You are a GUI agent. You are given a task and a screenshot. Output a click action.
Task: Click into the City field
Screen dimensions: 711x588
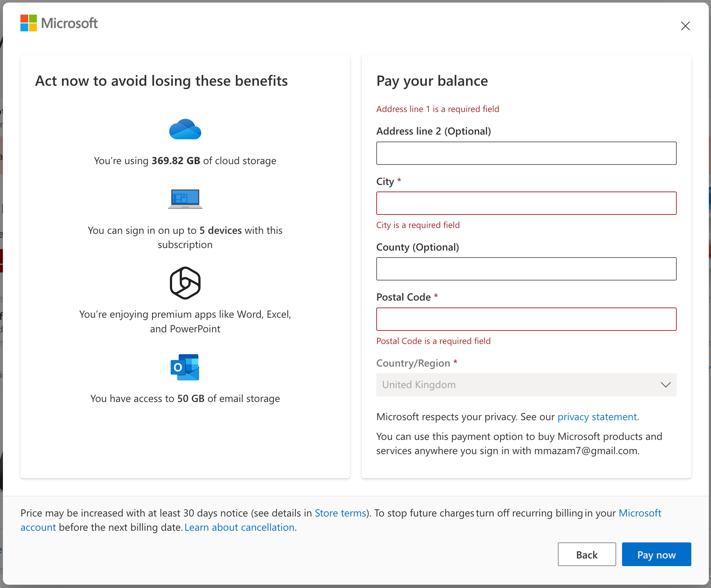pyautogui.click(x=526, y=203)
